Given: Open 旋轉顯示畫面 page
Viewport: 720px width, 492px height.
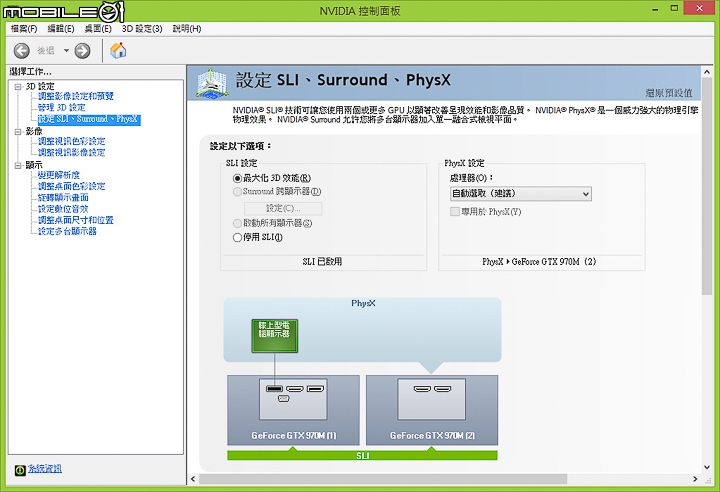Looking at the screenshot, I should pos(63,198).
